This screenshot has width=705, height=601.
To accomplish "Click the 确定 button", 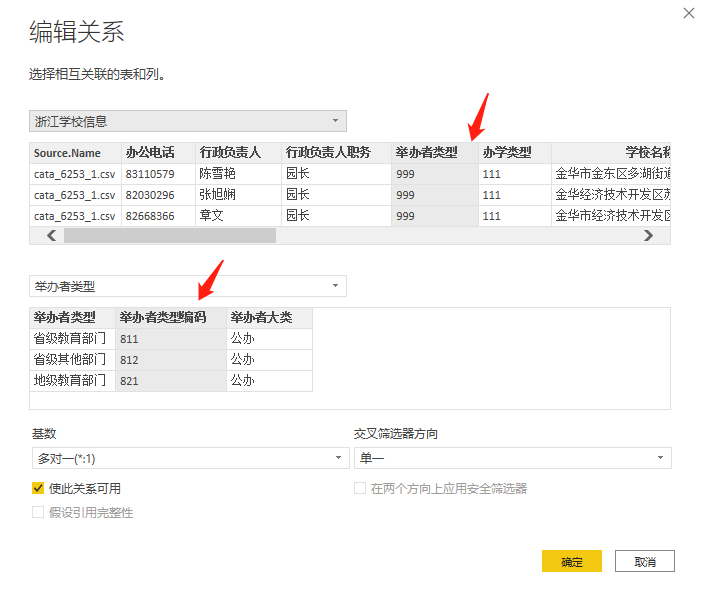I will pos(571,562).
